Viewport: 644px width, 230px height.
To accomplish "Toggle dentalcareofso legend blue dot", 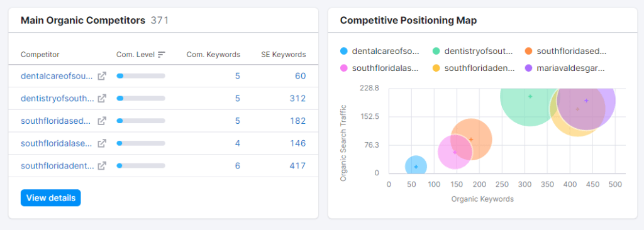I will 344,52.
